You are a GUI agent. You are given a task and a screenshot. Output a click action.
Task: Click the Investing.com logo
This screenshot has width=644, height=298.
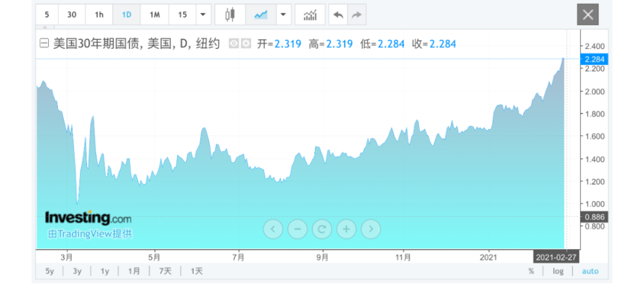[x=88, y=217]
